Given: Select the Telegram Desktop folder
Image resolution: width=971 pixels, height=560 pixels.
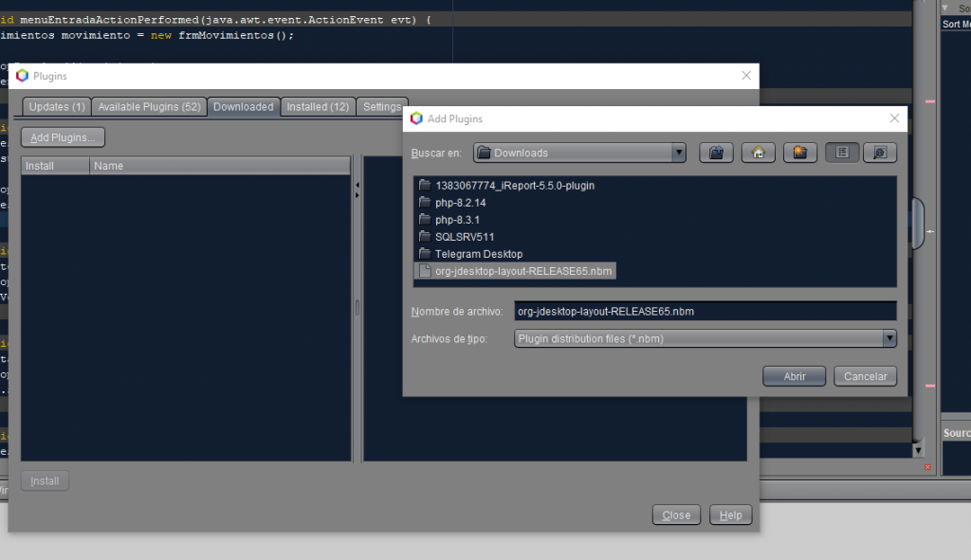Looking at the screenshot, I should coord(478,254).
